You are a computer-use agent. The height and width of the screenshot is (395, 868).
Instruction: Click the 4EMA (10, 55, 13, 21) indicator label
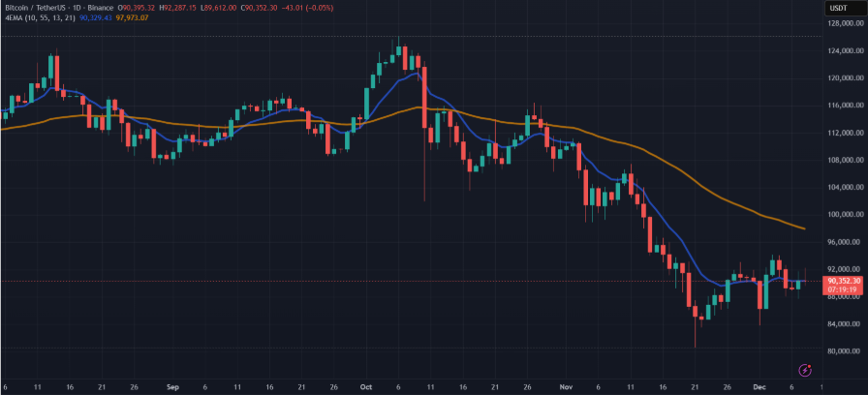(41, 17)
